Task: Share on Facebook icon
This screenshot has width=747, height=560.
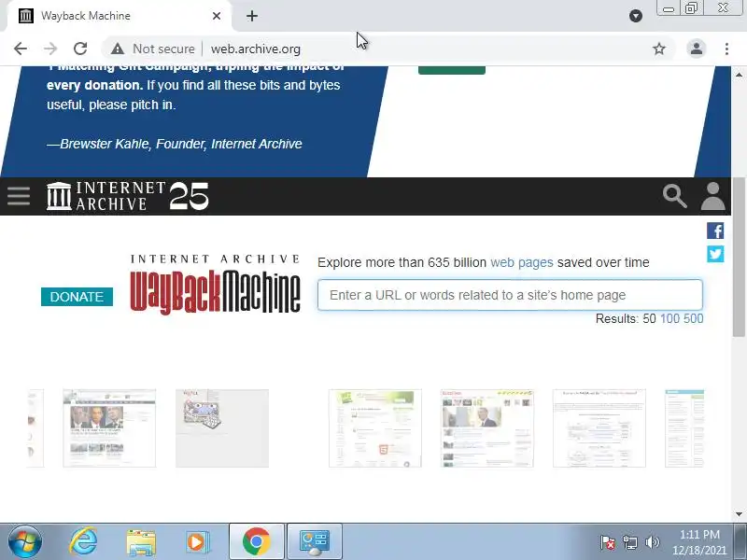Action: [715, 231]
